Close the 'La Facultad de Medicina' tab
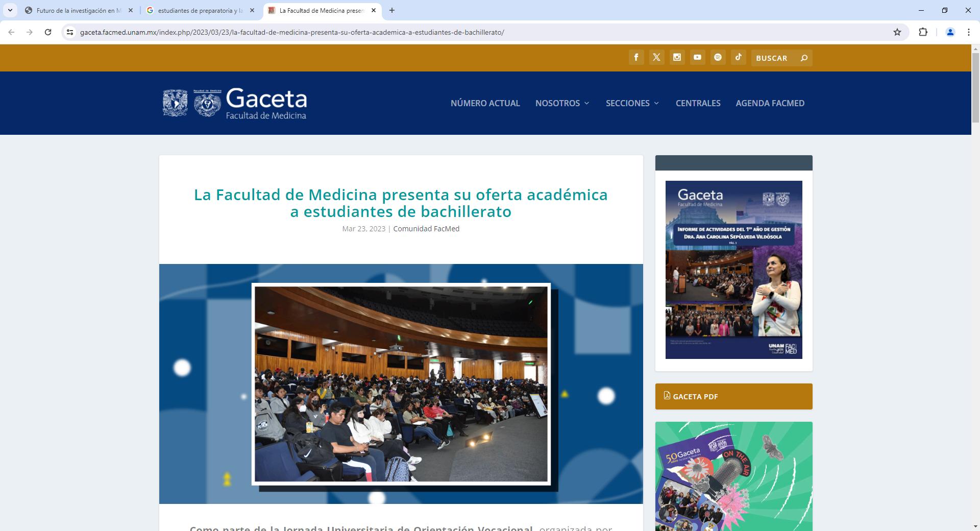 (x=374, y=10)
